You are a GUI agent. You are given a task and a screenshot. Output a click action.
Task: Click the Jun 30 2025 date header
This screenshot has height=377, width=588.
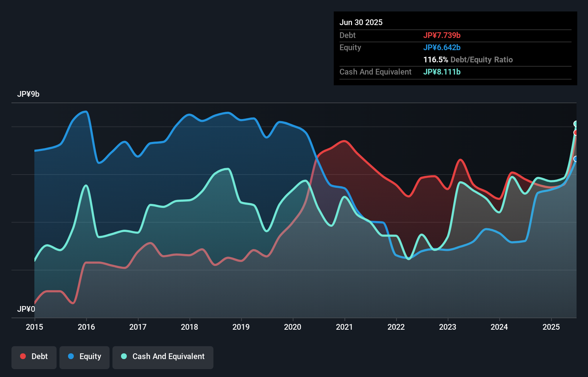361,22
